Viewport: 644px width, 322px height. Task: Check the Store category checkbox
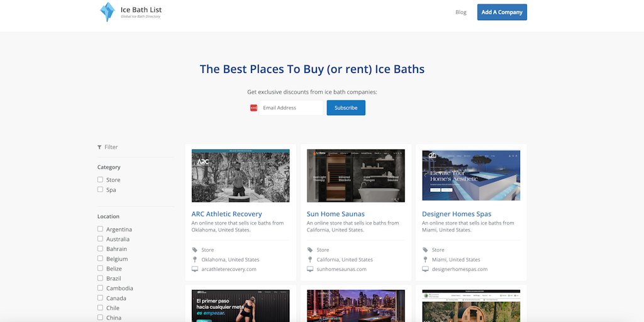100,179
